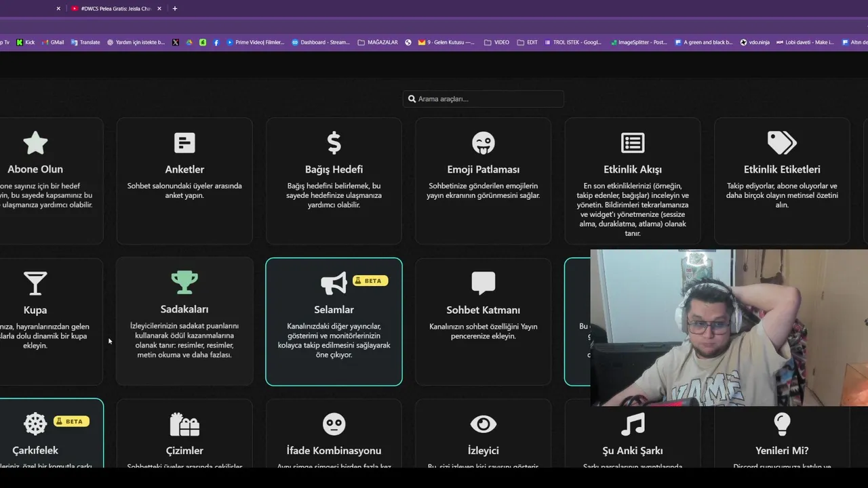Click the tags icon above Etkinlik Etiketleri

782,143
